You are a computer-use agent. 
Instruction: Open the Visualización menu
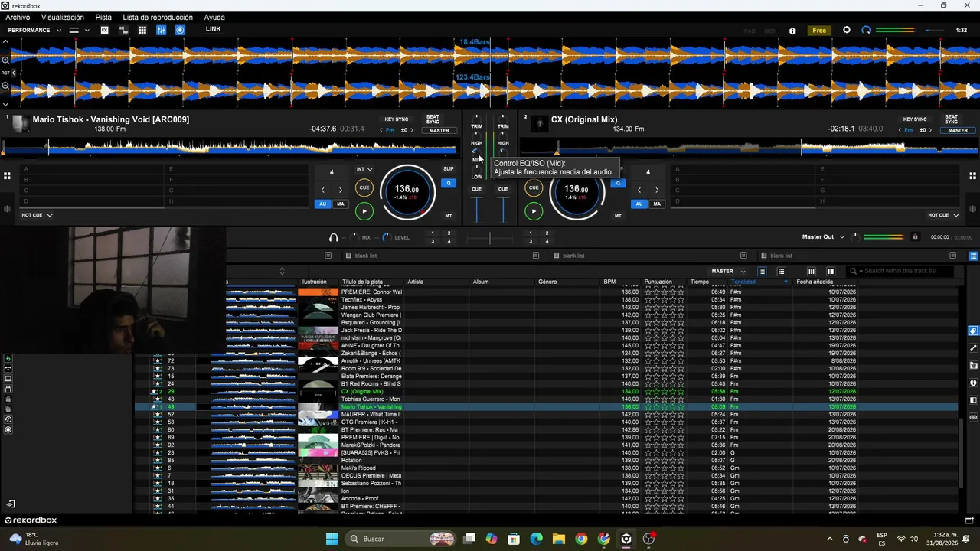point(63,17)
